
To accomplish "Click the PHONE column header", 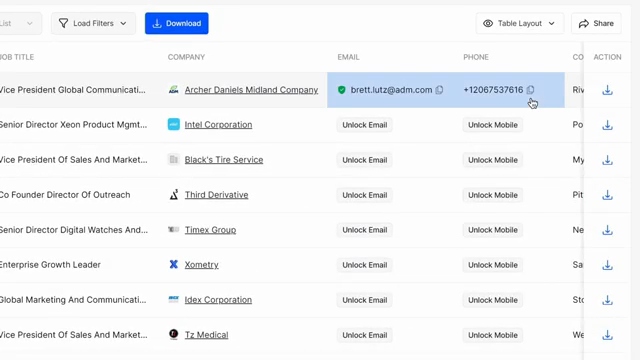I will (x=476, y=57).
